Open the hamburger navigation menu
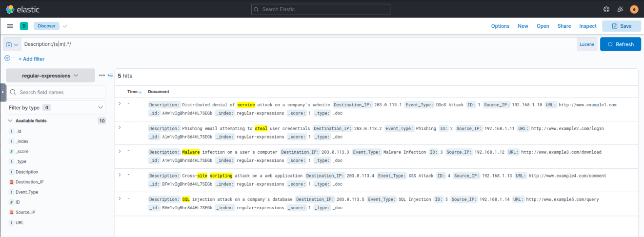Image resolution: width=644 pixels, height=237 pixels. [10, 26]
